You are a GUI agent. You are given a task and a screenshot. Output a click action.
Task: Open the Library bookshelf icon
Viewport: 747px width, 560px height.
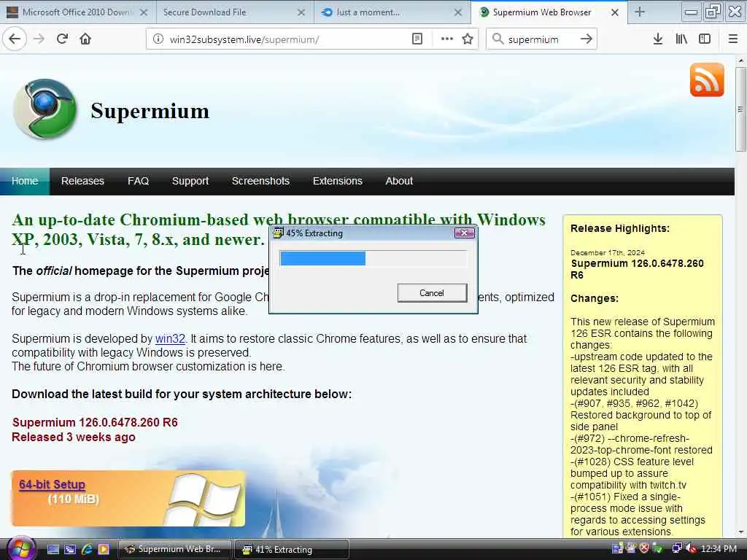click(681, 39)
